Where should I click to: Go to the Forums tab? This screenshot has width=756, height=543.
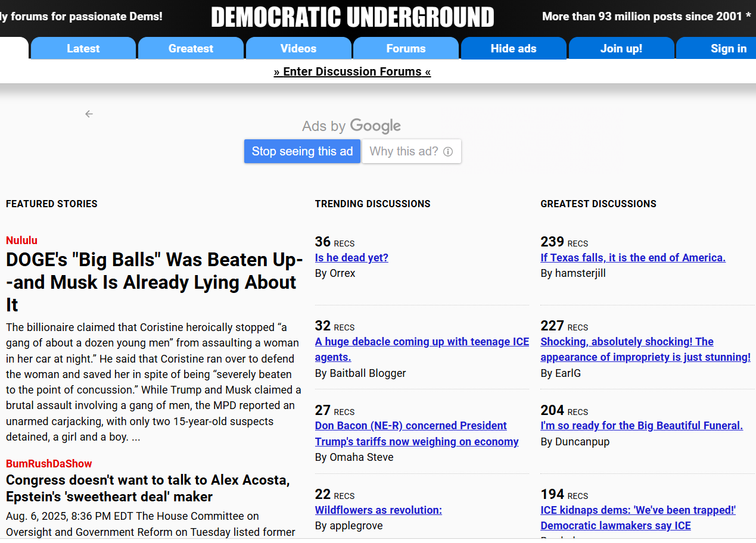click(x=406, y=48)
